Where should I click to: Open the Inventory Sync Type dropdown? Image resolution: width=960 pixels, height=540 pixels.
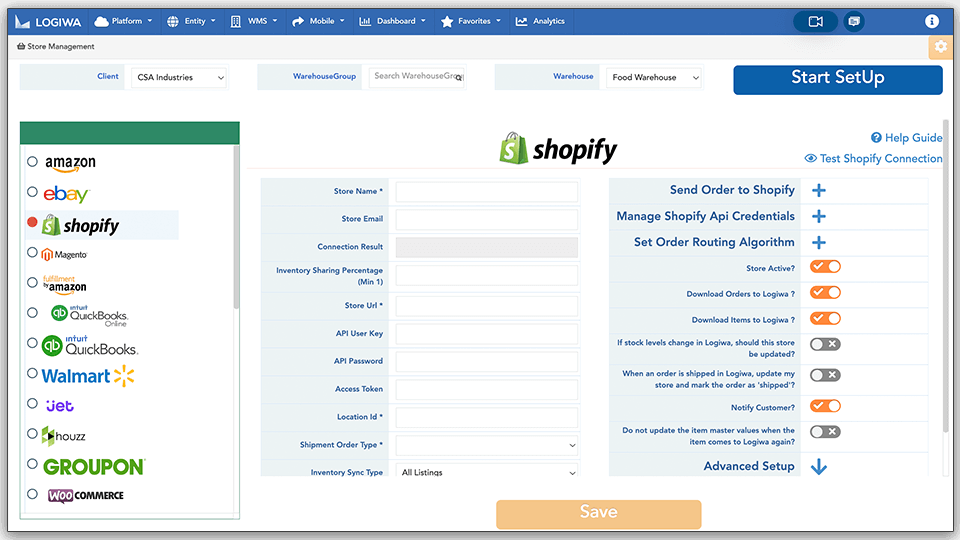(x=486, y=471)
